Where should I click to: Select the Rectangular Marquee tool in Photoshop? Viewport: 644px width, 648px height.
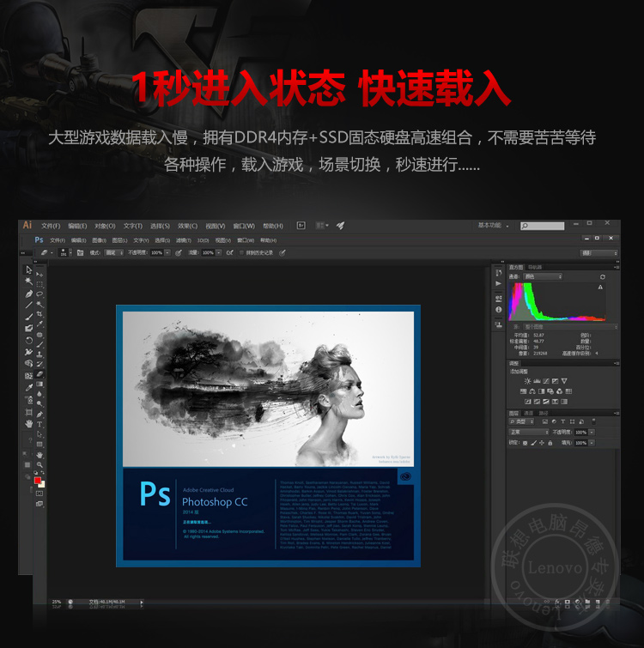pyautogui.click(x=39, y=284)
